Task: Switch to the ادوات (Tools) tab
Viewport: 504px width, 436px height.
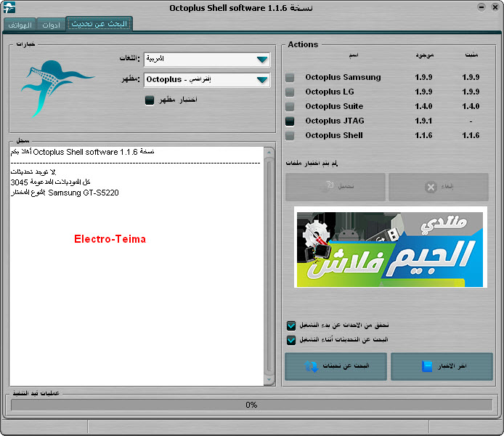Action: [51, 25]
